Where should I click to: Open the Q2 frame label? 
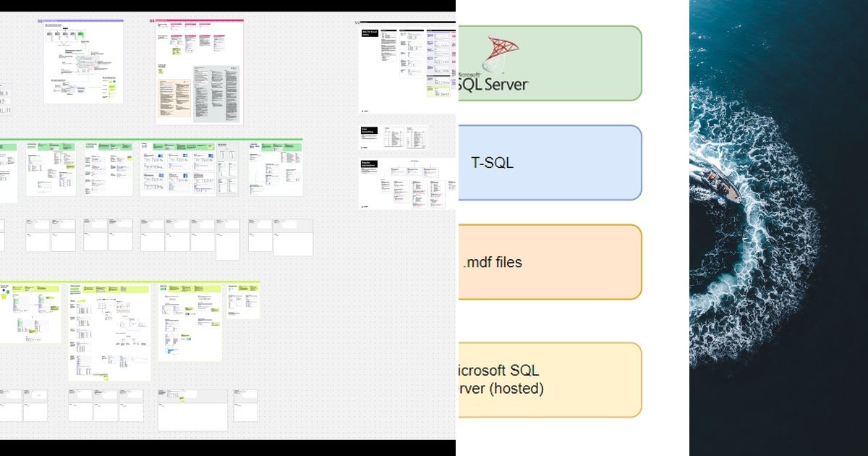click(40, 22)
